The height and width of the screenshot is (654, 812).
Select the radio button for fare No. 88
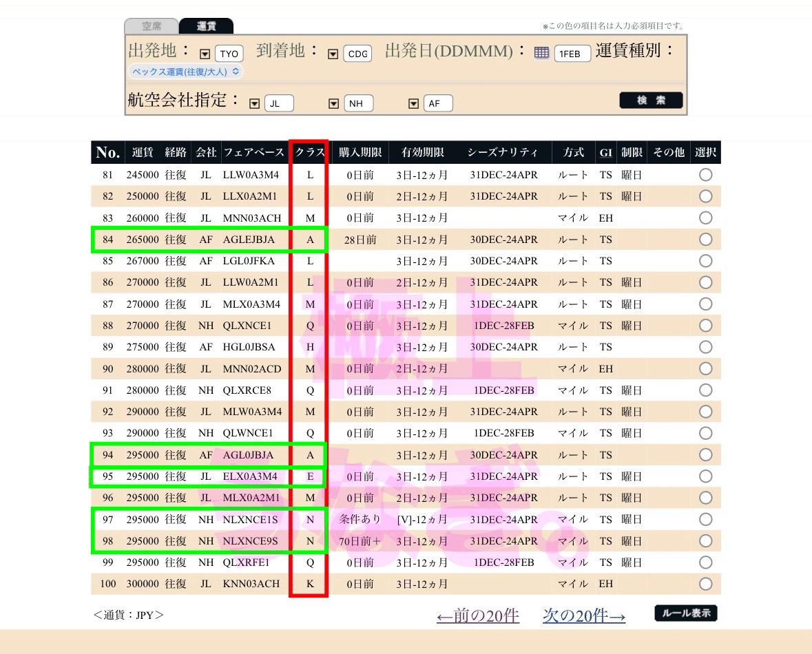pyautogui.click(x=705, y=325)
